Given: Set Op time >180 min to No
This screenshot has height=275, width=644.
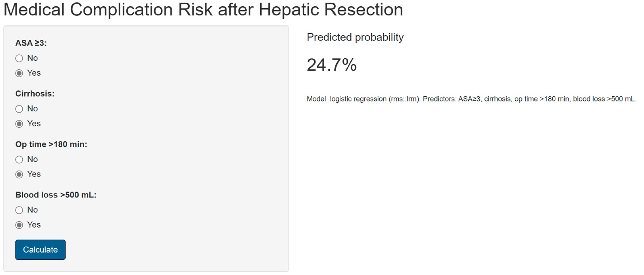Looking at the screenshot, I should pyautogui.click(x=19, y=160).
